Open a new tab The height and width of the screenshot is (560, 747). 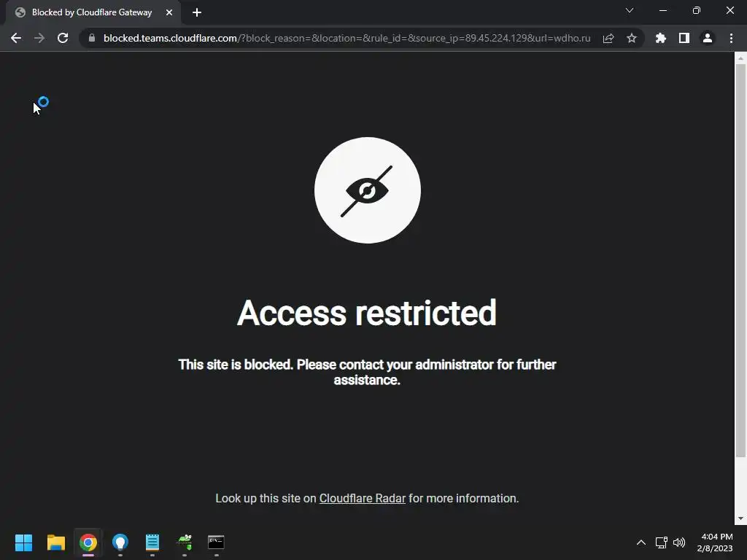coord(197,12)
